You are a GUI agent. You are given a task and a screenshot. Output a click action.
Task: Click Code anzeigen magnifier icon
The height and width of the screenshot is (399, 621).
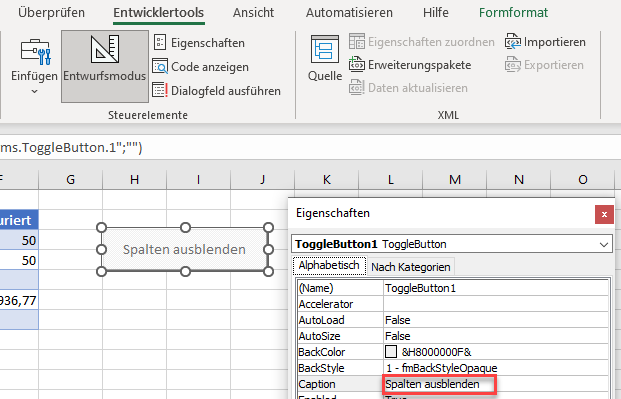(x=160, y=67)
